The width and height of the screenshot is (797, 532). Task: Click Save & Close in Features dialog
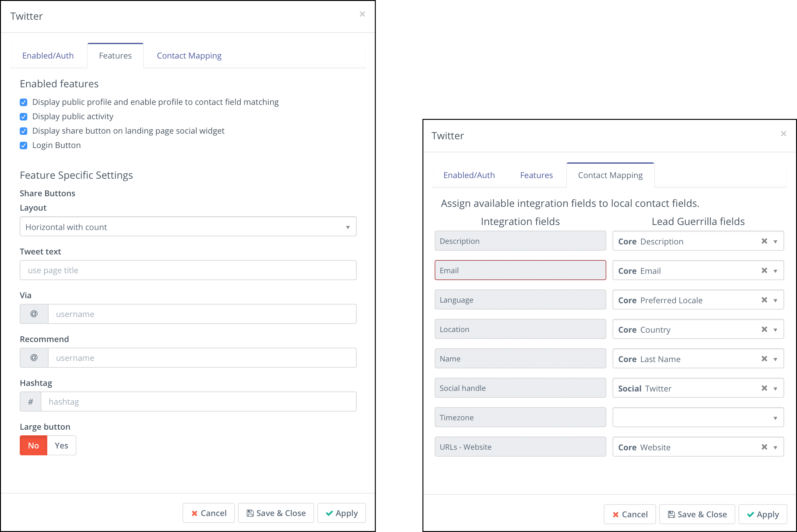pos(276,513)
